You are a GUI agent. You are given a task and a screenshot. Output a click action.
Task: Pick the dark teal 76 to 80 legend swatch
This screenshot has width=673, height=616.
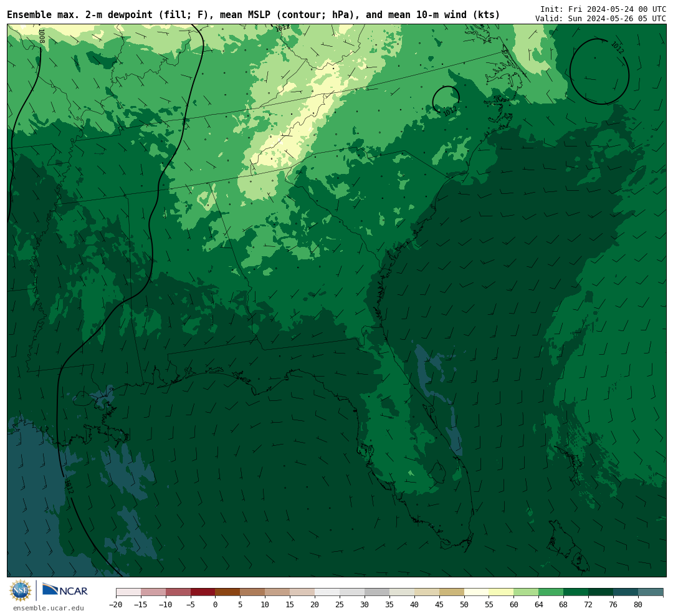click(x=626, y=592)
